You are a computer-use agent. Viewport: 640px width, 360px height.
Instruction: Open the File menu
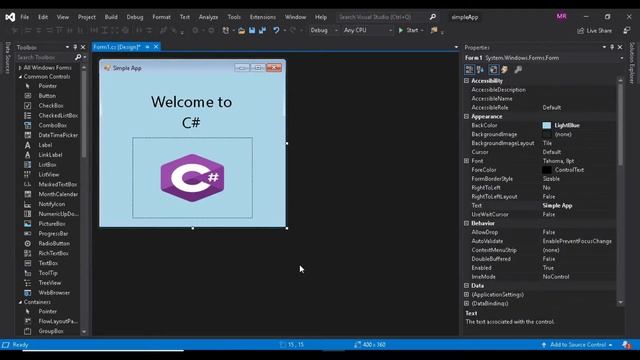(24, 17)
